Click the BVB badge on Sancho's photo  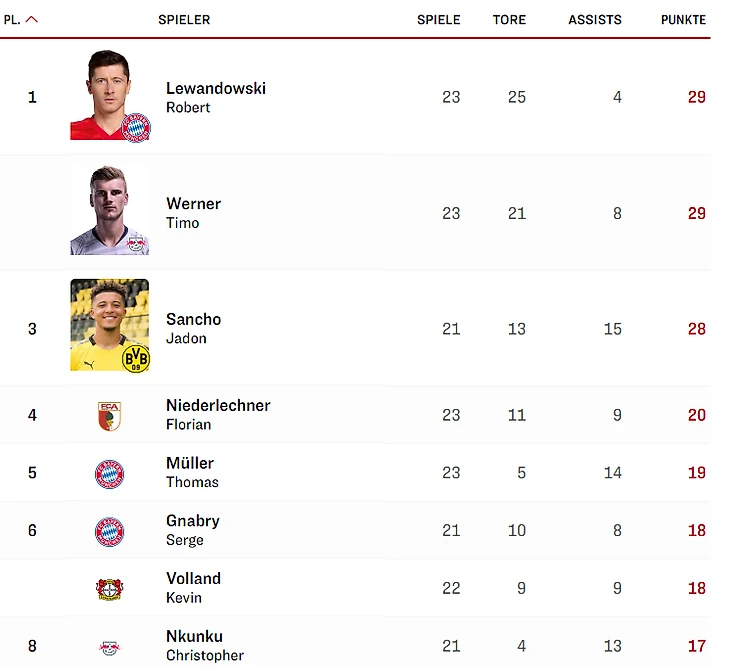pyautogui.click(x=135, y=358)
